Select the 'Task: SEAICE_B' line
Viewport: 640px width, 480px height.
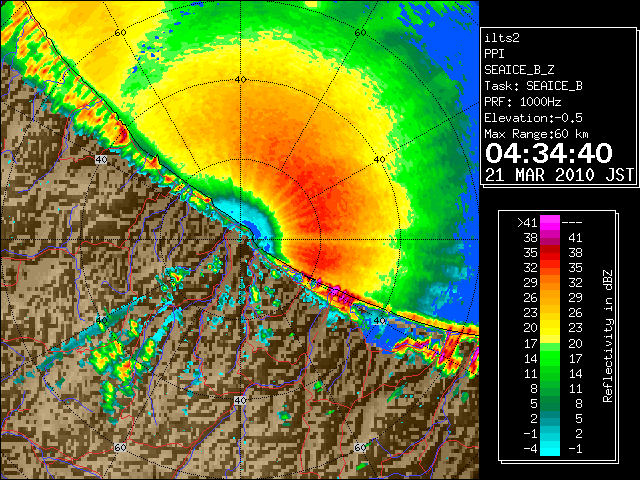pyautogui.click(x=533, y=86)
